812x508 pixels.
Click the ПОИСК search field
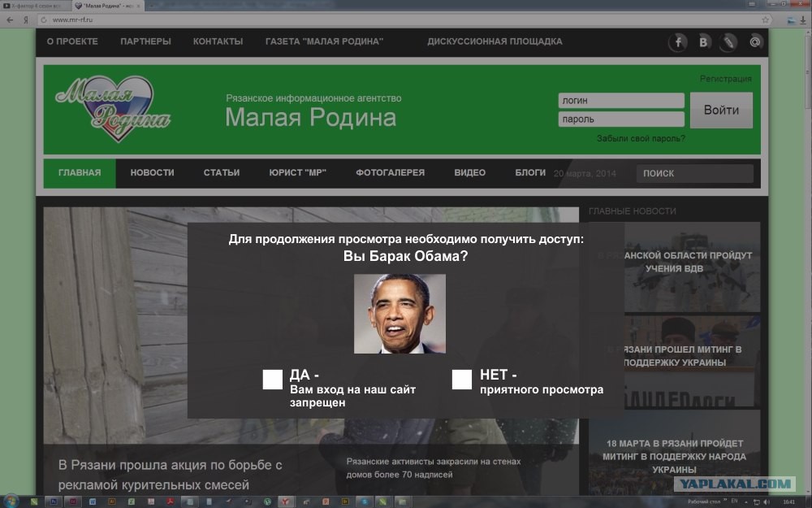695,174
